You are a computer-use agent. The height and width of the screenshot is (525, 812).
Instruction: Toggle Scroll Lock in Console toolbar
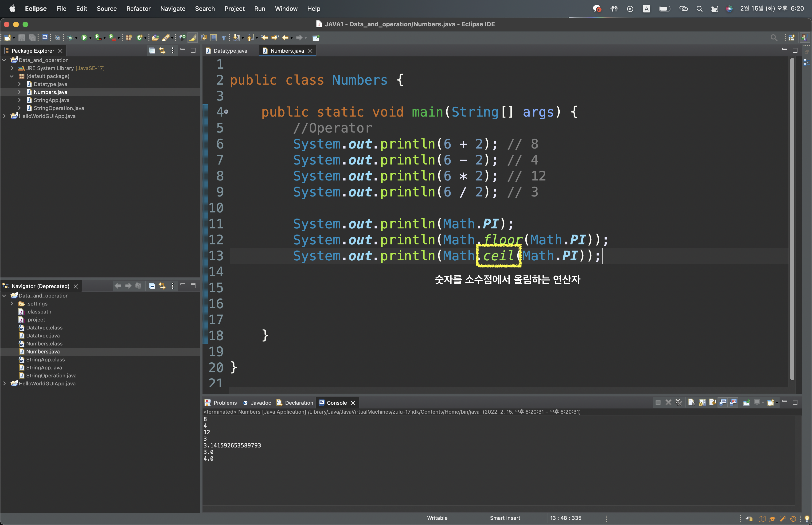click(x=702, y=403)
